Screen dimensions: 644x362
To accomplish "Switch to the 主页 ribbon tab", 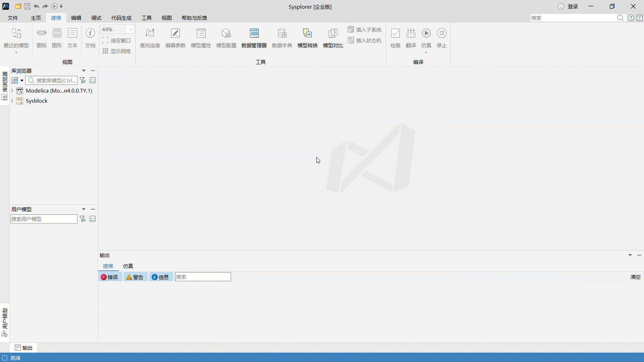I will point(36,18).
